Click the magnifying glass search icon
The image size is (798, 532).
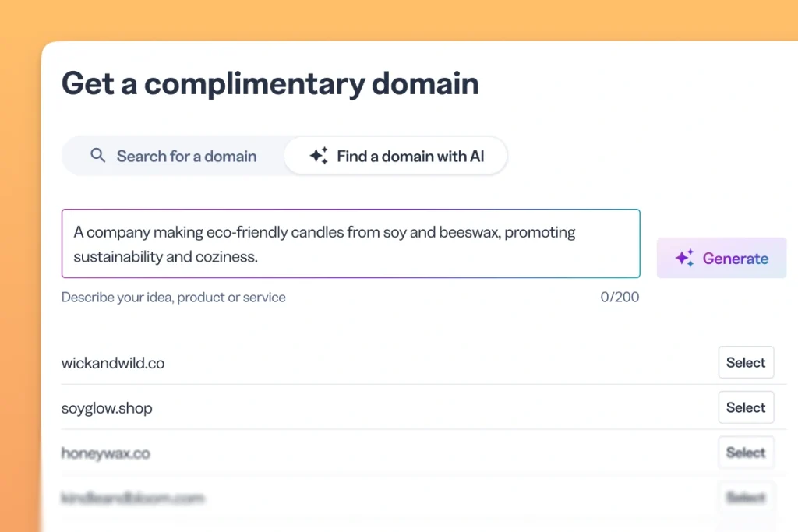[97, 155]
